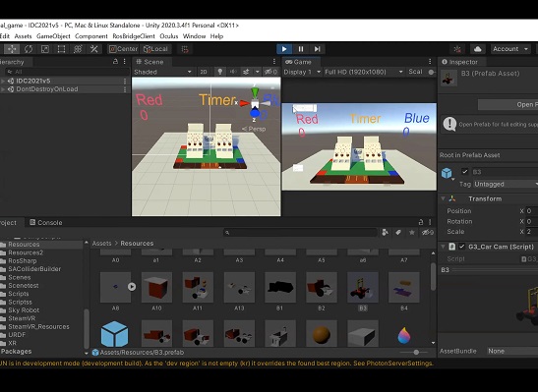Lock the Hierarchy panel
The width and height of the screenshot is (538, 392).
tap(115, 62)
